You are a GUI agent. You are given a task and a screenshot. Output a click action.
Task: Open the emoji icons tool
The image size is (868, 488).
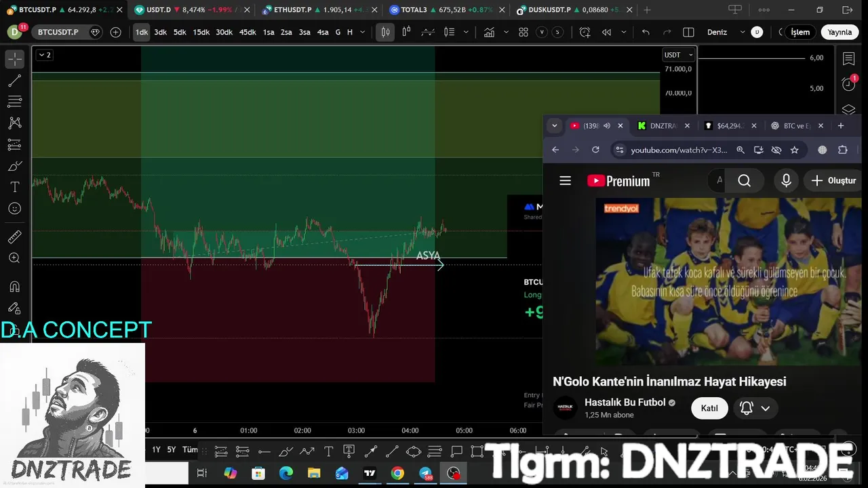click(15, 209)
